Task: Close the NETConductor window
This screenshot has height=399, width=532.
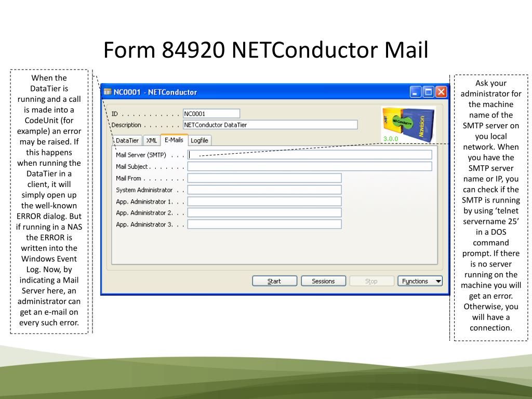Action: pyautogui.click(x=441, y=92)
